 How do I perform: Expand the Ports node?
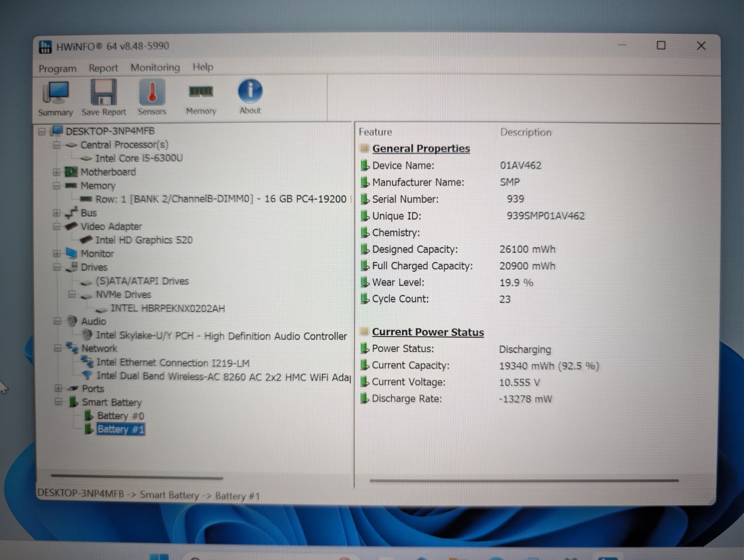click(x=58, y=388)
